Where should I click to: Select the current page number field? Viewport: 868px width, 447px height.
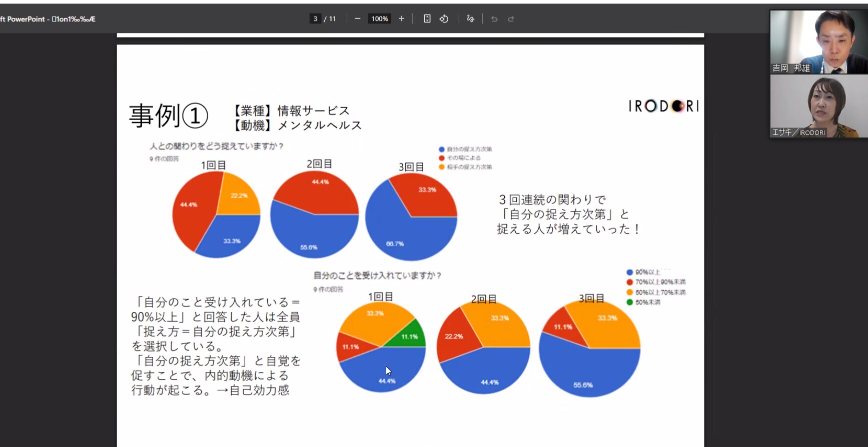[x=315, y=19]
